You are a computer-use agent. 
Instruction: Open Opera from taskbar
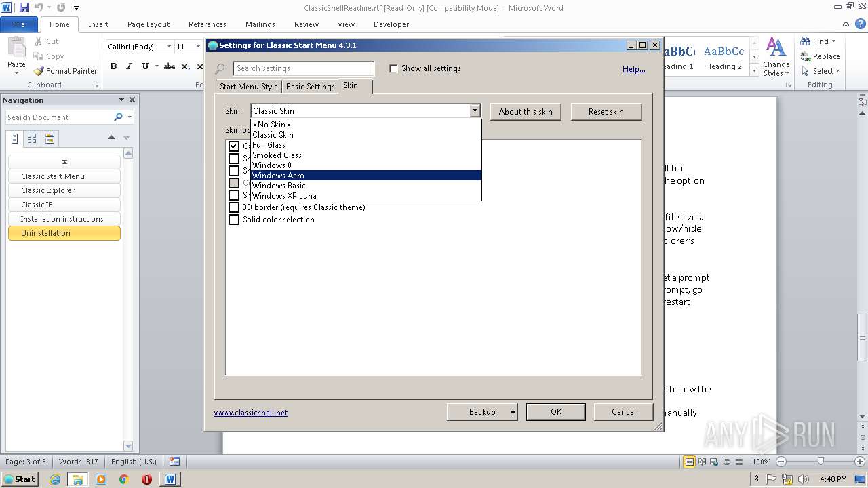point(146,479)
